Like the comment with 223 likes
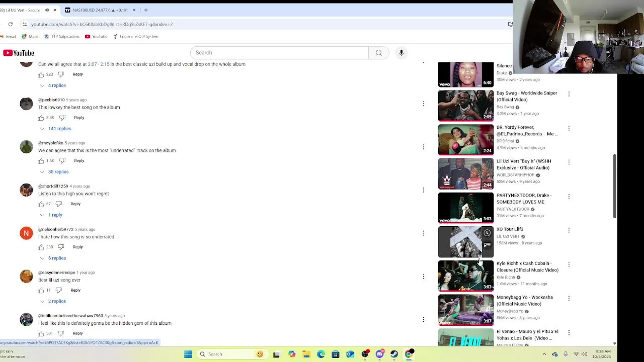This screenshot has width=644, height=362. pos(41,74)
